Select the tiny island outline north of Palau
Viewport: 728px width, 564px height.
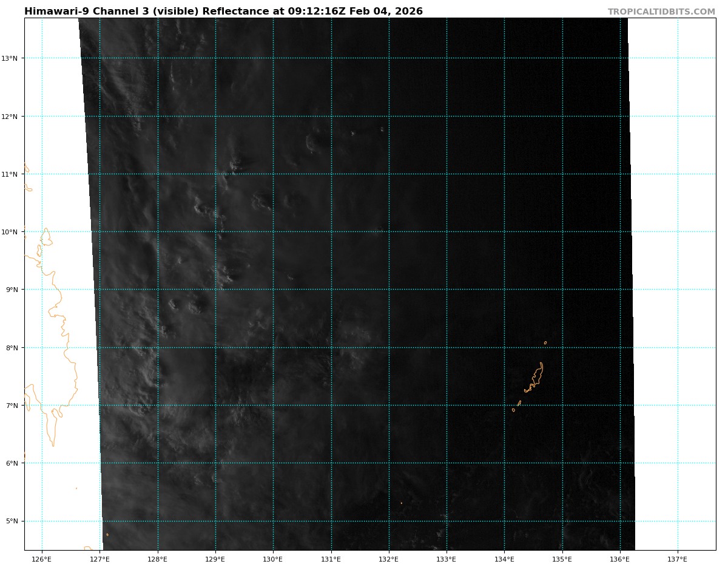tap(545, 343)
